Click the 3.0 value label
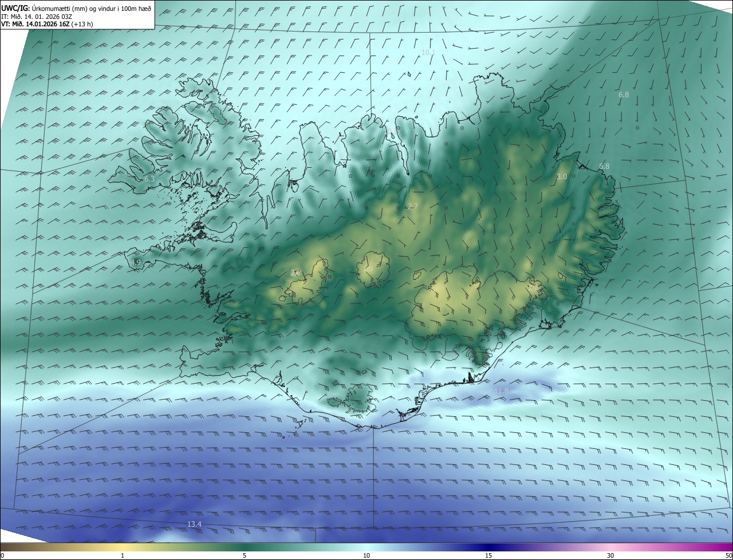This screenshot has height=560, width=733. 562,177
